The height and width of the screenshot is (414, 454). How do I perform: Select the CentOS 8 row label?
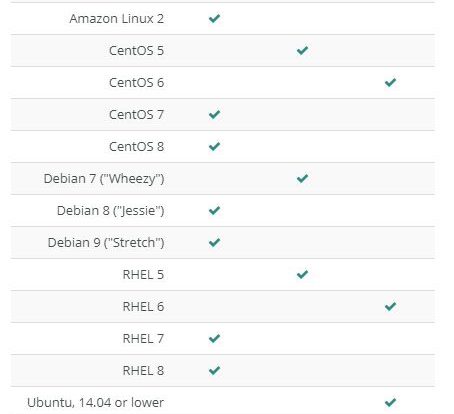point(137,147)
